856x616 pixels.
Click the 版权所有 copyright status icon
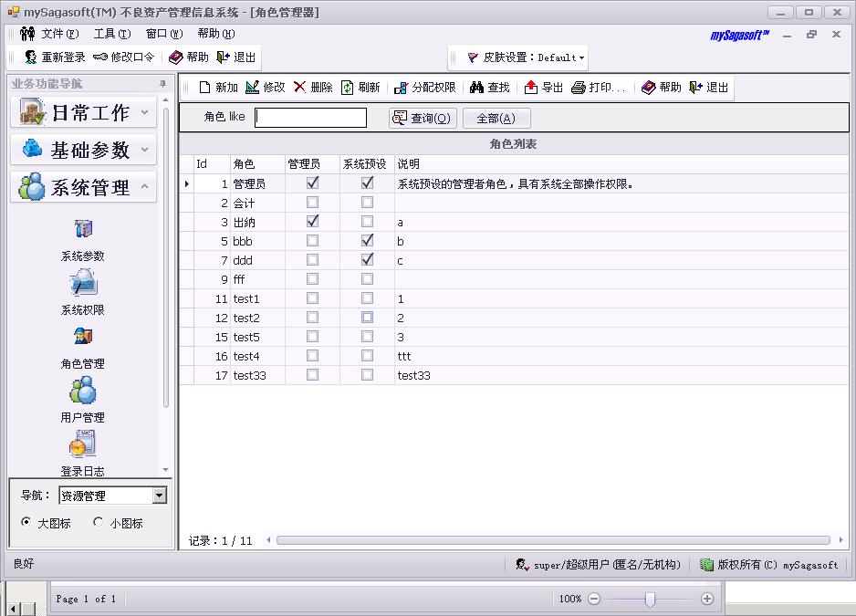pyautogui.click(x=706, y=565)
